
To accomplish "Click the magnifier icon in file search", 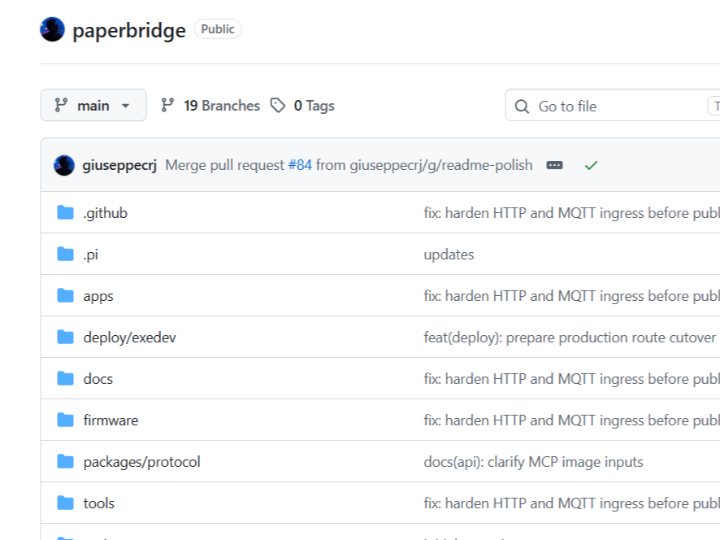I will (522, 107).
